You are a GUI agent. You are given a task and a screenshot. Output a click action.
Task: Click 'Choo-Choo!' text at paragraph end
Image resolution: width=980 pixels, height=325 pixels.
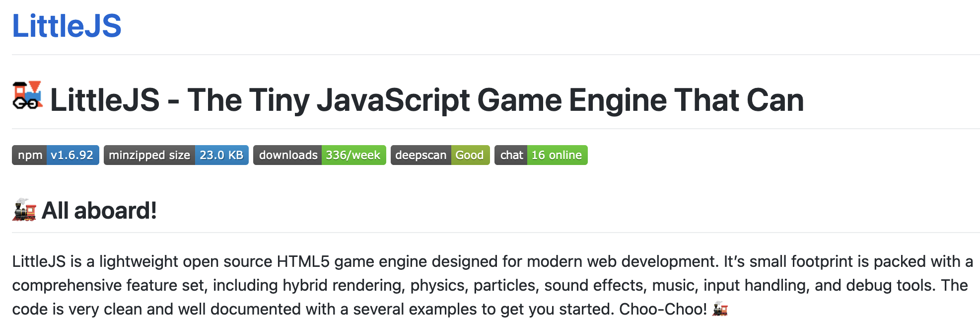(663, 309)
